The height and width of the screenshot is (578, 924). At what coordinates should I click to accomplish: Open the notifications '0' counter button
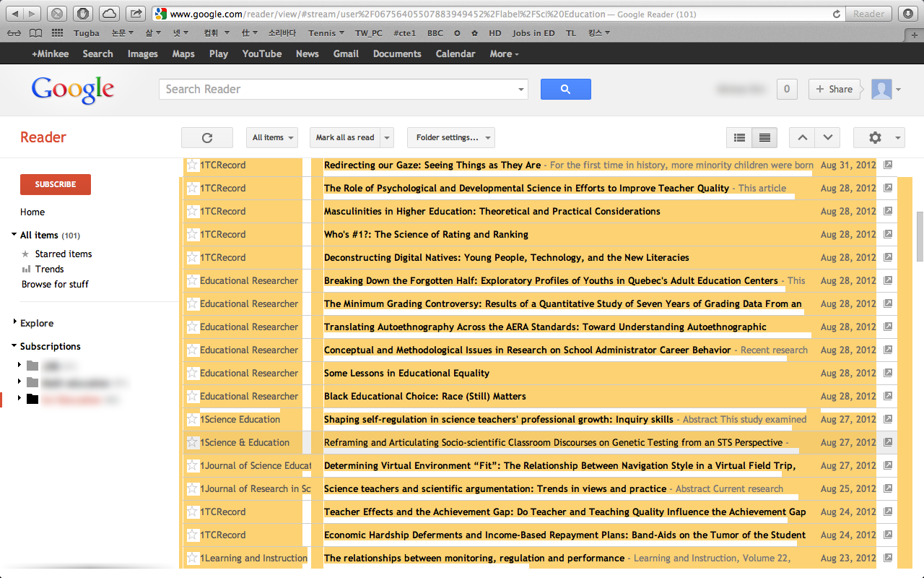coord(787,89)
